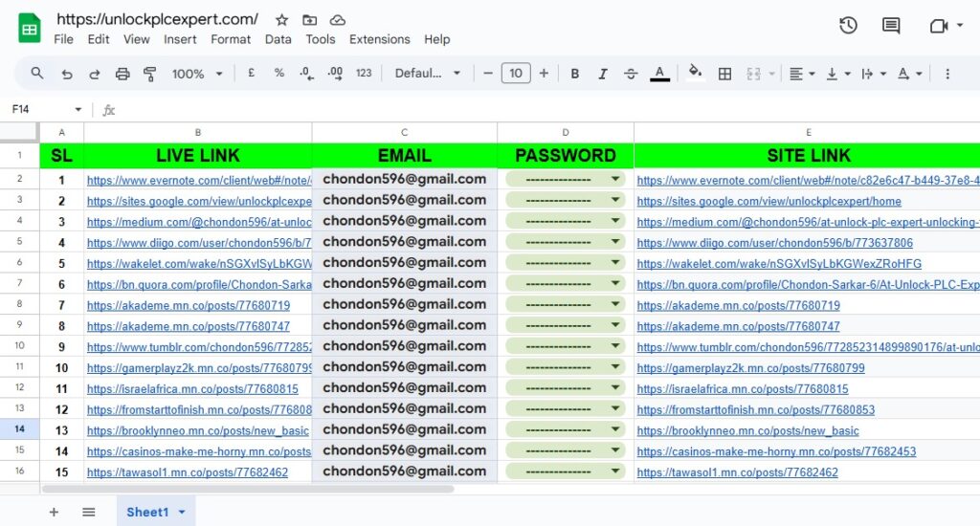Star this spreadsheet document
The height and width of the screenshot is (526, 980).
(x=282, y=20)
